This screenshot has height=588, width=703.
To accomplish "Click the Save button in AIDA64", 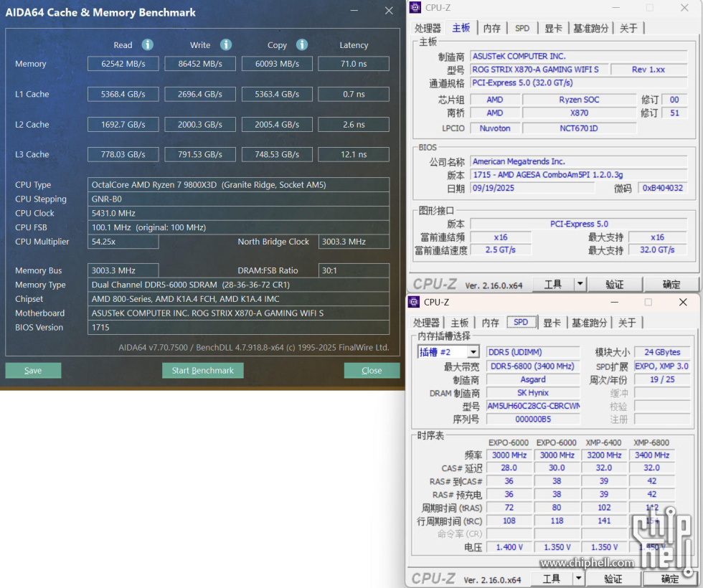I will coord(33,371).
